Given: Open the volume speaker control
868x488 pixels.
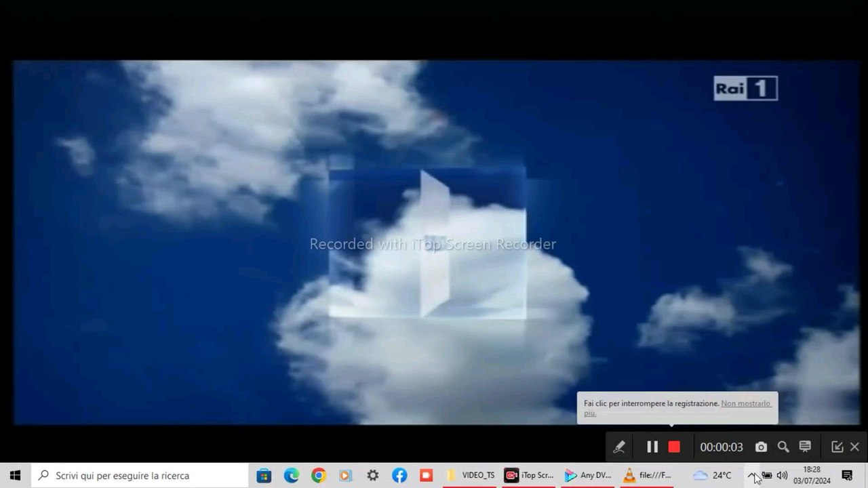Looking at the screenshot, I should pos(782,475).
